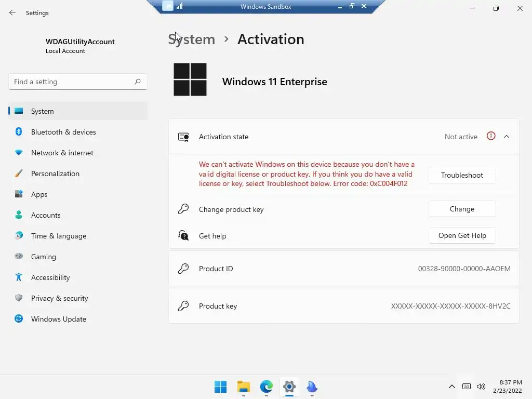Show hidden icons in system tray

(x=452, y=387)
